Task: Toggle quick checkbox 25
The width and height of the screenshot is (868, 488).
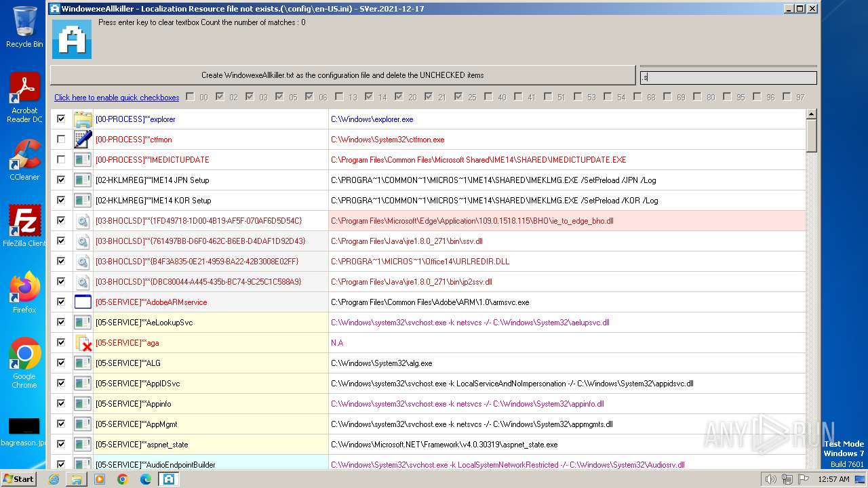Action: (458, 97)
